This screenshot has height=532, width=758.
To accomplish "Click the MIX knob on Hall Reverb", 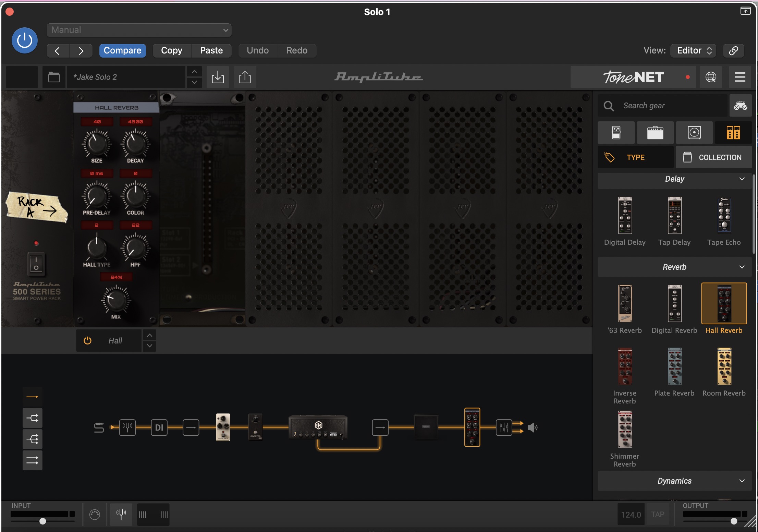I will tap(116, 300).
